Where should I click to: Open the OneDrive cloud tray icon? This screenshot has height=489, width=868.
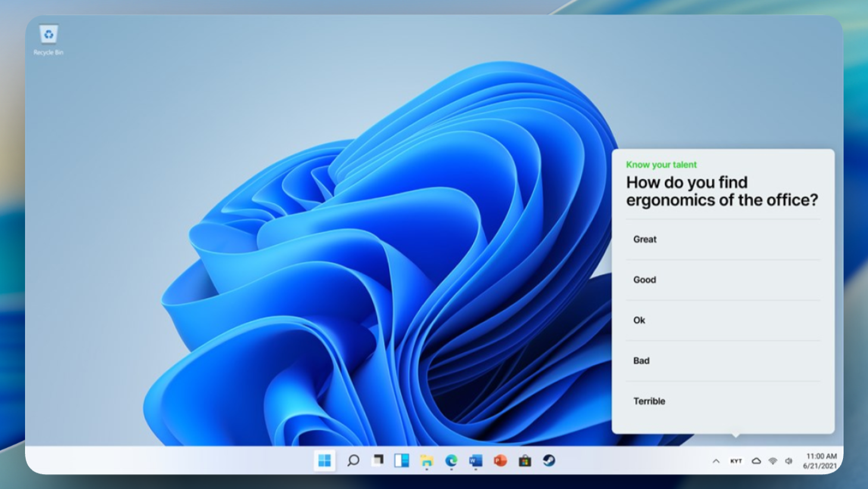[x=756, y=461]
